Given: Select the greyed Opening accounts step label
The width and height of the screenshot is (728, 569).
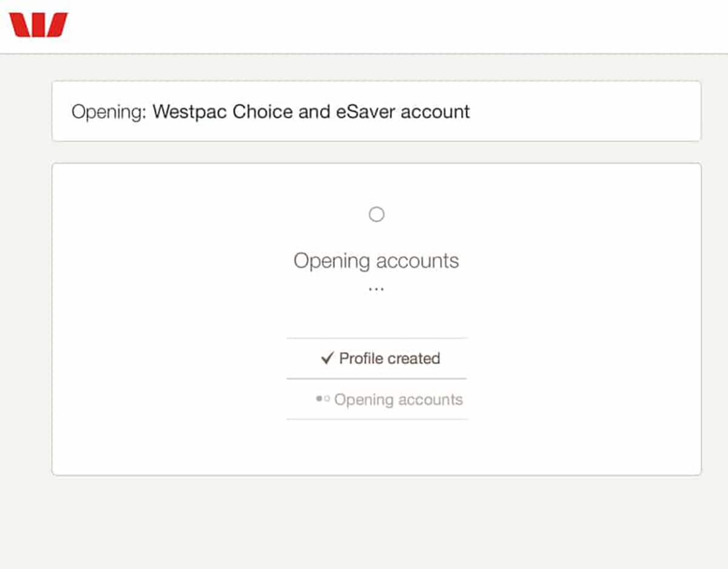Looking at the screenshot, I should tap(399, 400).
